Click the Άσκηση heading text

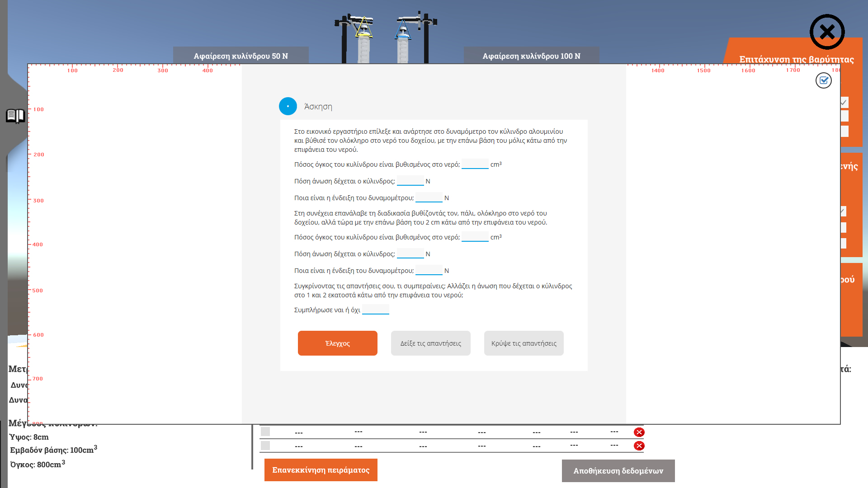pos(318,107)
